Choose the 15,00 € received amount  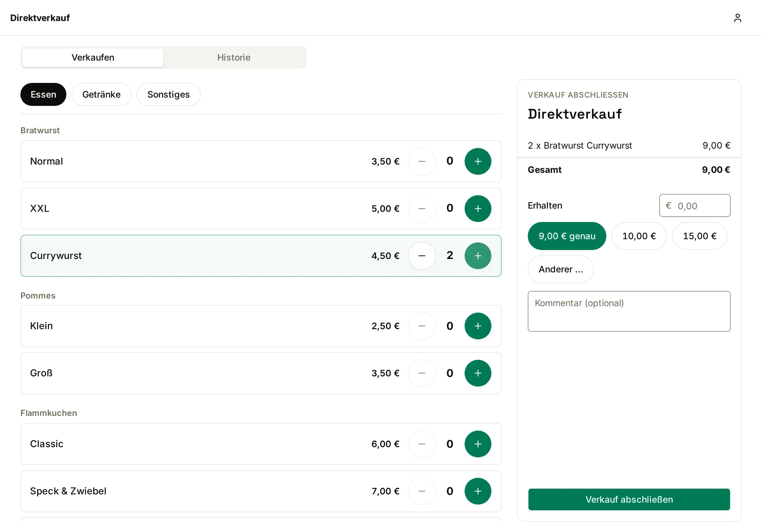[699, 236]
